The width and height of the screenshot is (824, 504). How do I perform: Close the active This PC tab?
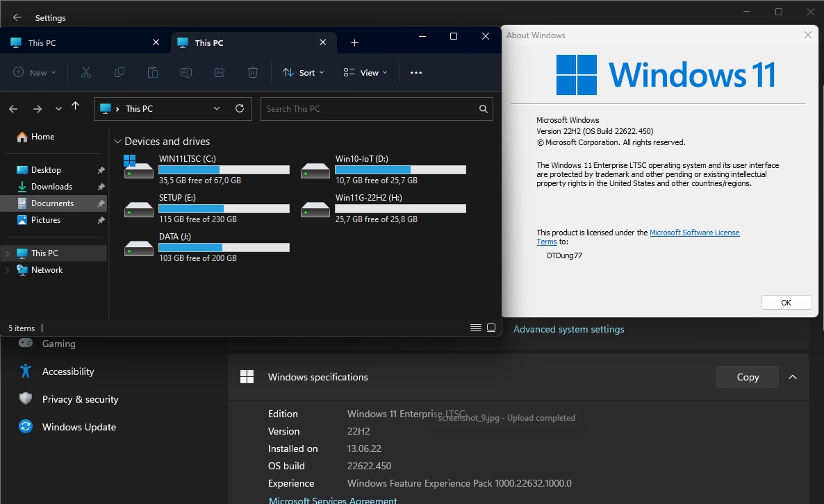click(x=322, y=42)
